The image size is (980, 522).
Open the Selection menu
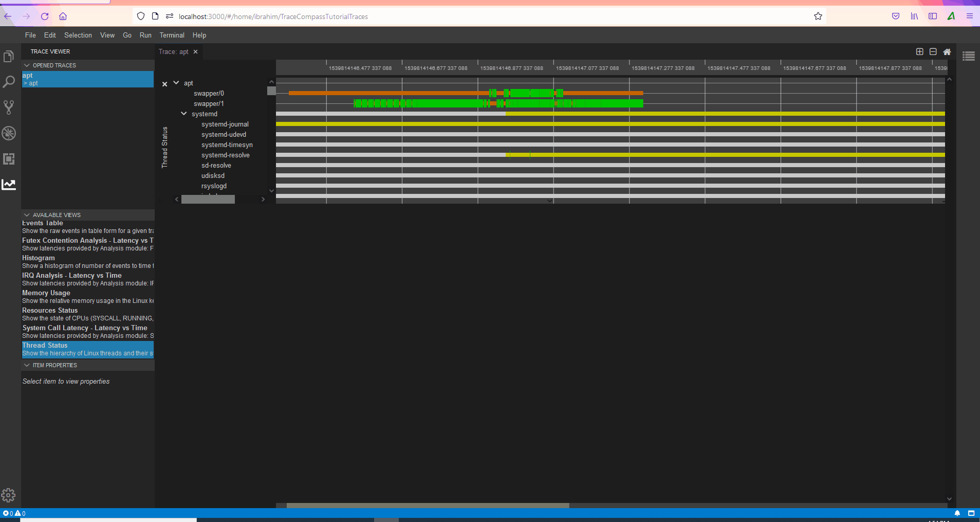coord(78,35)
